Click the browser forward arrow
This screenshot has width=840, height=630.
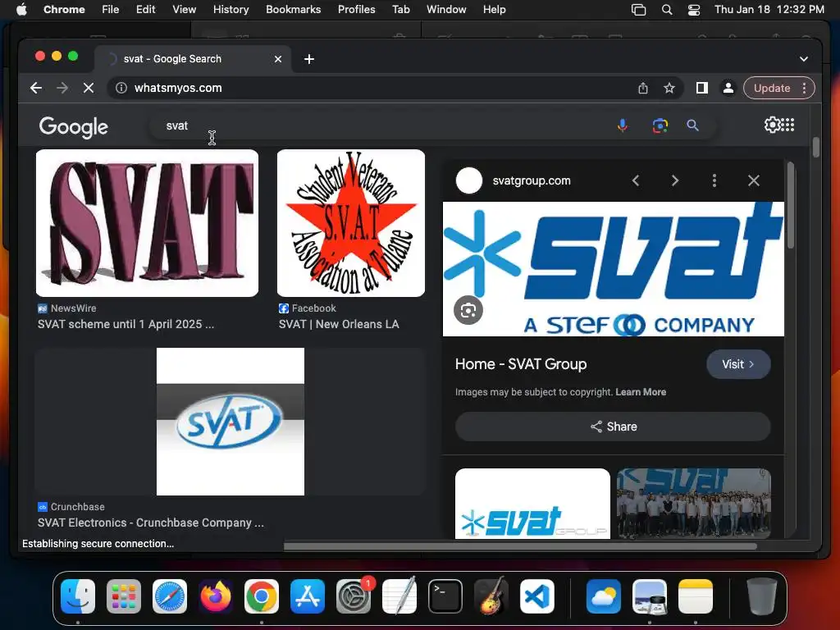(x=62, y=88)
